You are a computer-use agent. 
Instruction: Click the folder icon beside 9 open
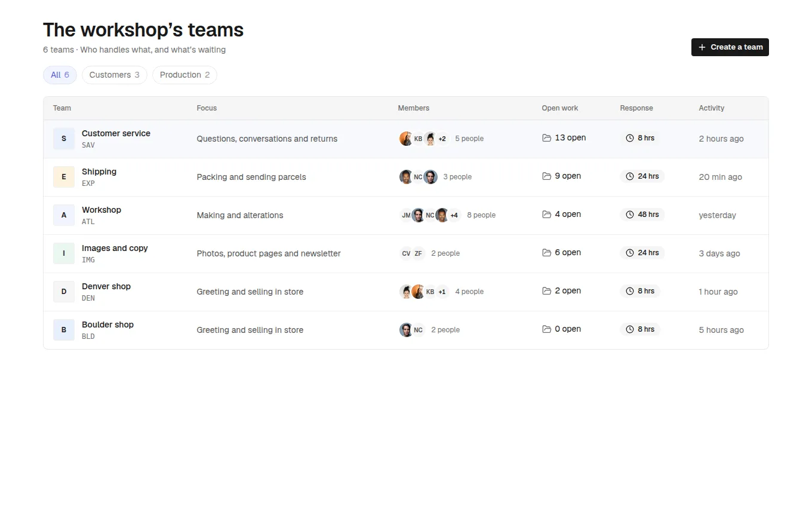546,176
